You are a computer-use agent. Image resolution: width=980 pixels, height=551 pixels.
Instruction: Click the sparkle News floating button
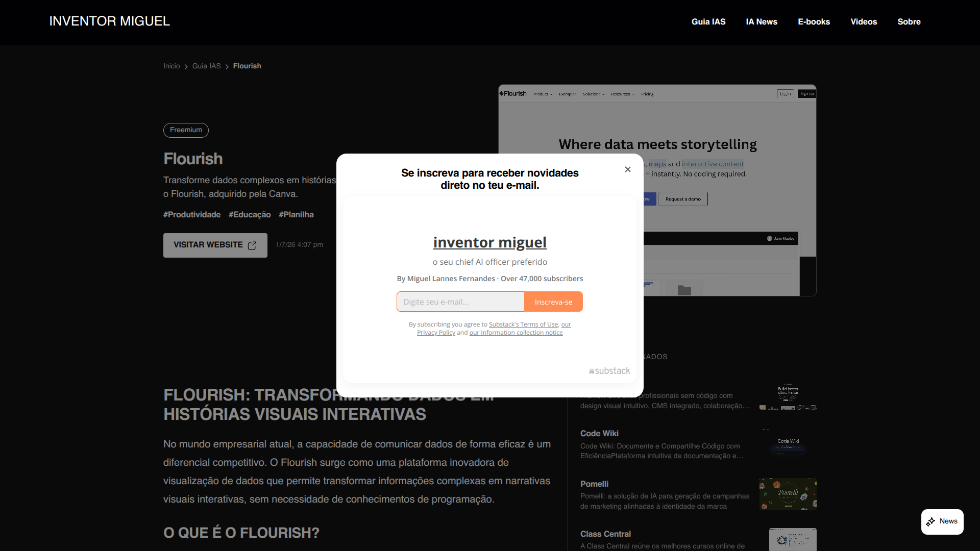(x=942, y=521)
